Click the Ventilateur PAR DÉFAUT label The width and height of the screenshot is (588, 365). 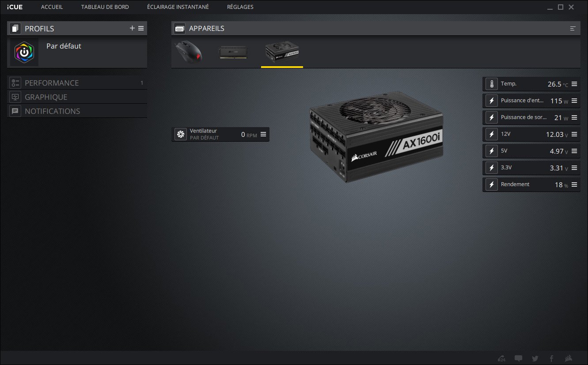pos(204,138)
